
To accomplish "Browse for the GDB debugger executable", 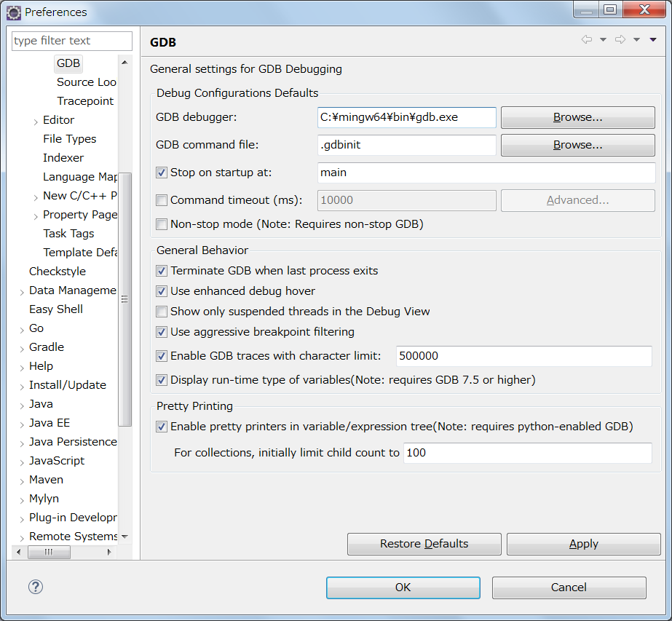I will point(577,117).
